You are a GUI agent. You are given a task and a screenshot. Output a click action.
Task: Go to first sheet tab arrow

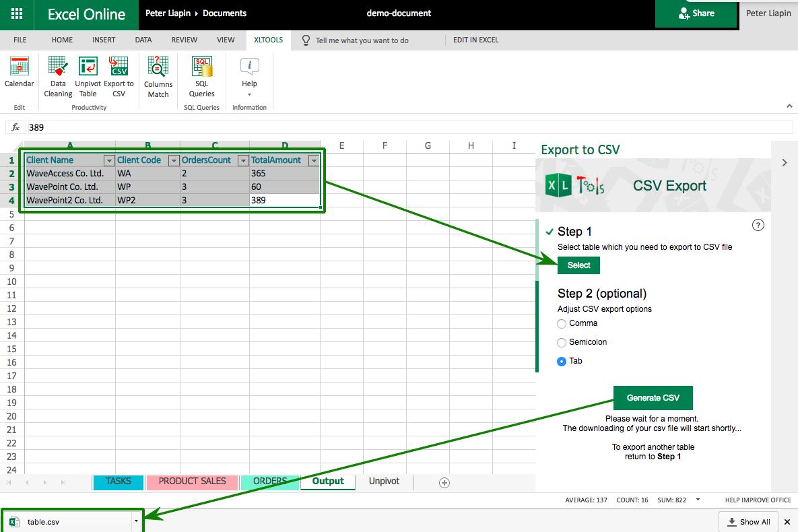[x=9, y=482]
